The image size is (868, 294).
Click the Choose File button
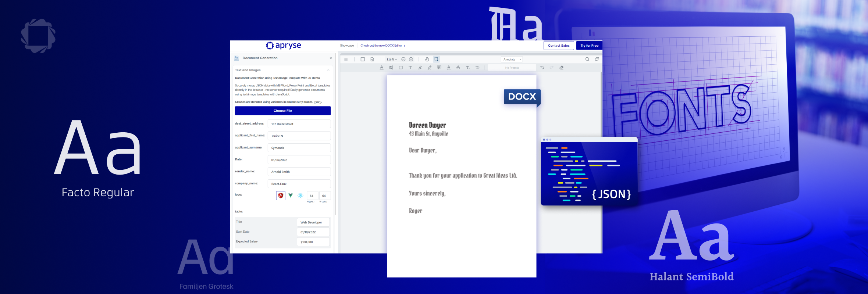tap(283, 111)
